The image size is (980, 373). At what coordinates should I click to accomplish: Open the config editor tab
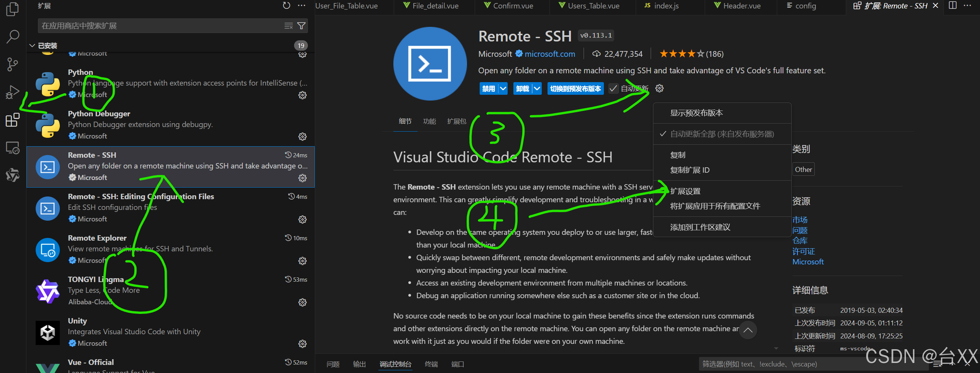coord(811,6)
